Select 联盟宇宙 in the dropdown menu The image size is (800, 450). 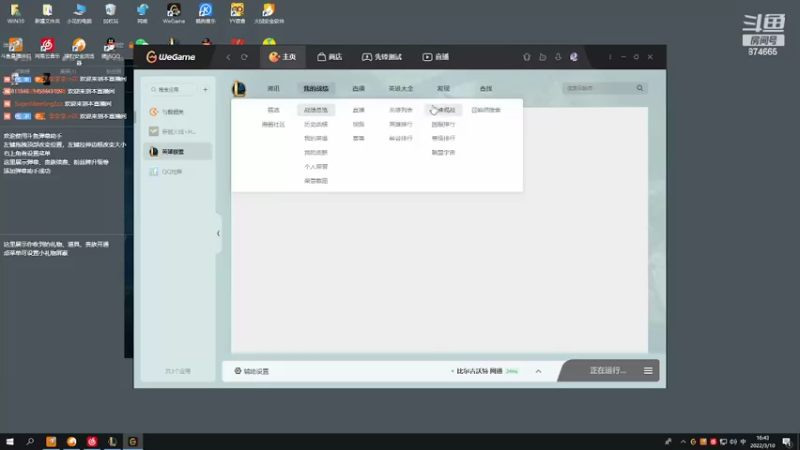tap(443, 153)
